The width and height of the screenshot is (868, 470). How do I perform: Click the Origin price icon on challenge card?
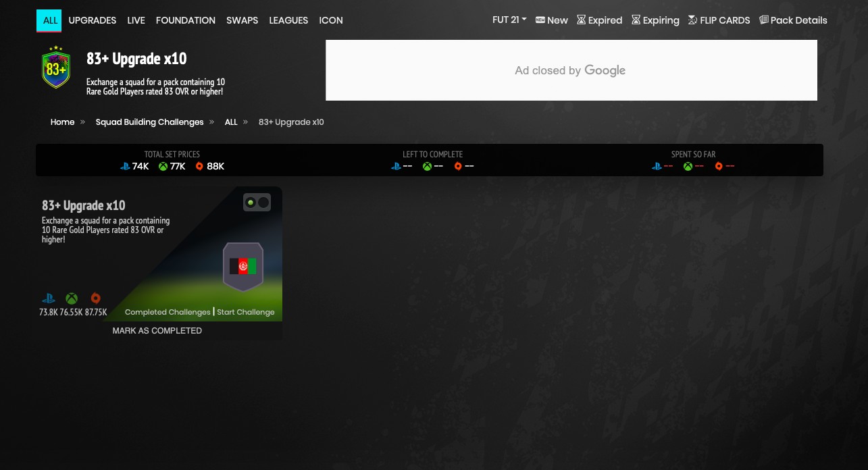point(96,298)
